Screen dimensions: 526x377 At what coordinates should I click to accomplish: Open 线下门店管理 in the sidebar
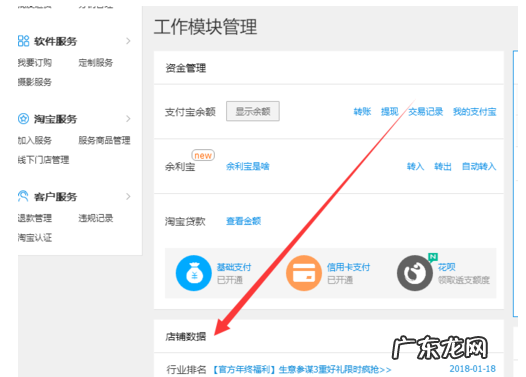(43, 160)
